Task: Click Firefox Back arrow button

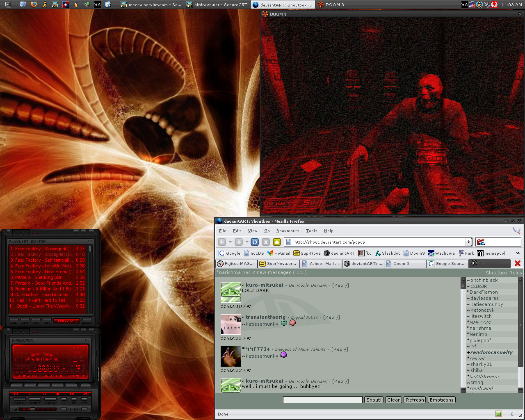Action: click(222, 242)
